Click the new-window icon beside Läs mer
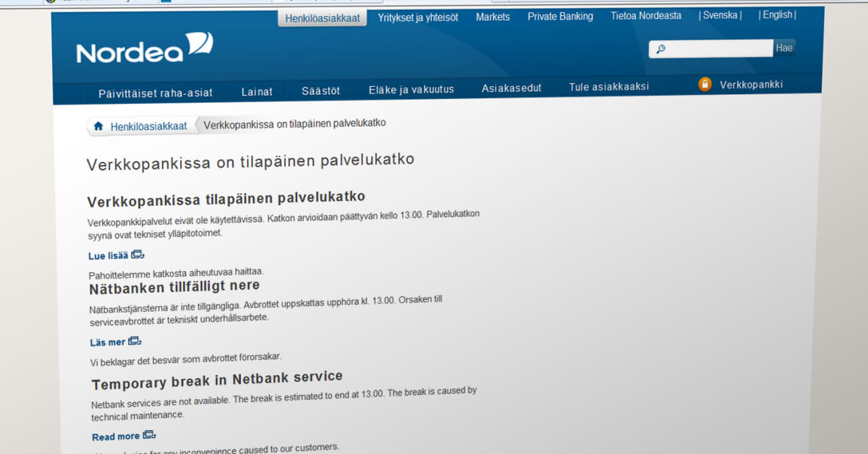868x454 pixels. [134, 340]
